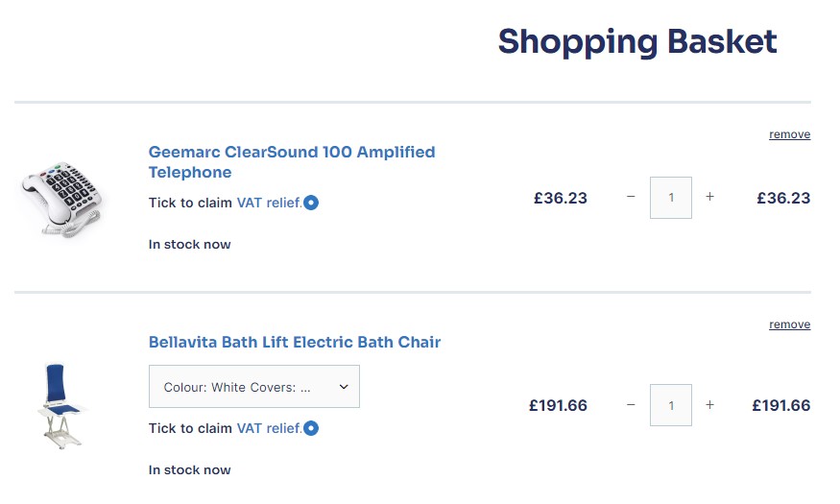Decrease quantity of Geemarc ClearSound telephone

(631, 197)
